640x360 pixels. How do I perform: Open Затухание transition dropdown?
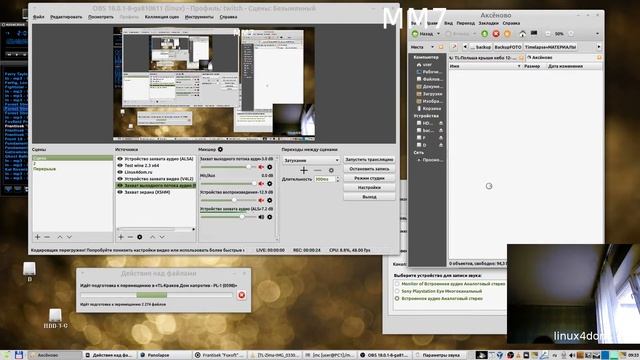click(x=311, y=160)
